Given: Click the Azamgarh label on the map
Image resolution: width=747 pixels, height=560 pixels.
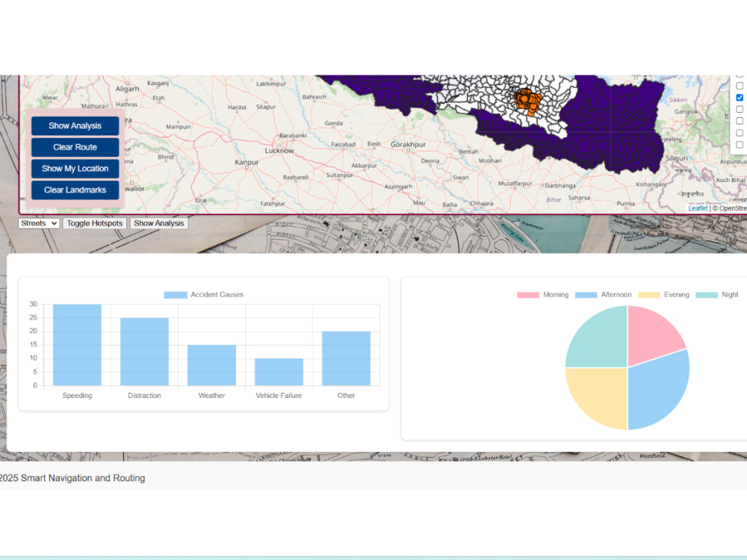Looking at the screenshot, I should click(398, 187).
